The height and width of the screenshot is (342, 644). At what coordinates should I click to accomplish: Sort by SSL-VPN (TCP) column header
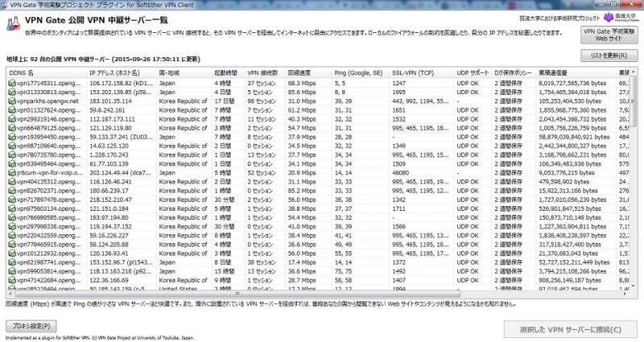[421, 73]
